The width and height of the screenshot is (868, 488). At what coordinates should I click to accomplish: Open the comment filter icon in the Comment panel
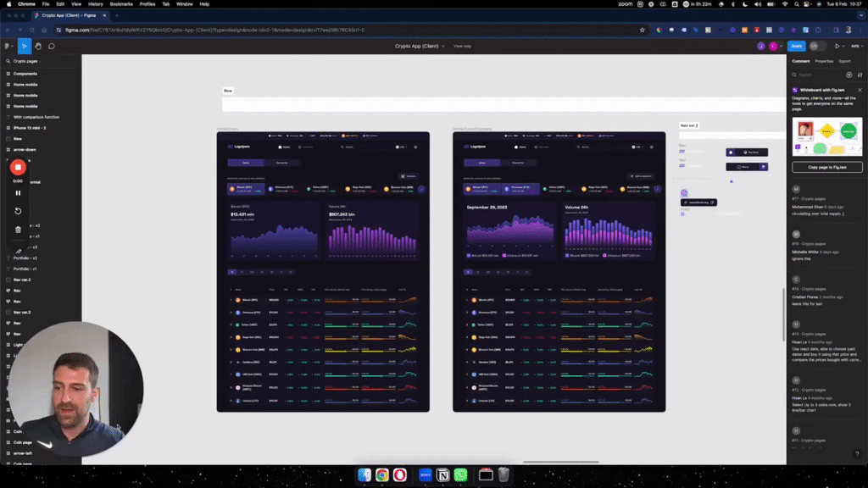coord(849,75)
